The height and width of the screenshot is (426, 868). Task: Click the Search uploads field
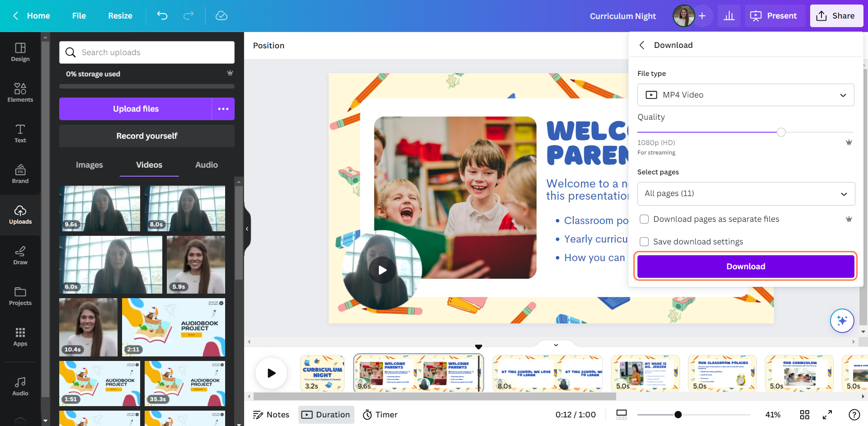pos(147,52)
